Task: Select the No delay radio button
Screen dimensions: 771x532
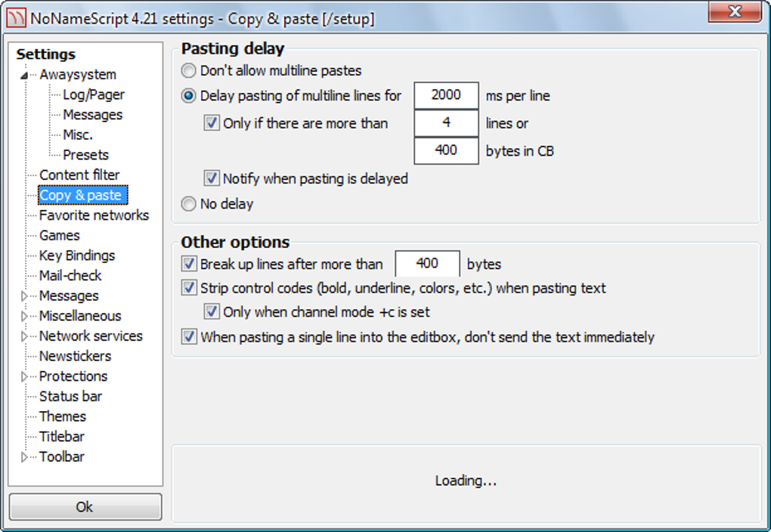Action: (188, 203)
